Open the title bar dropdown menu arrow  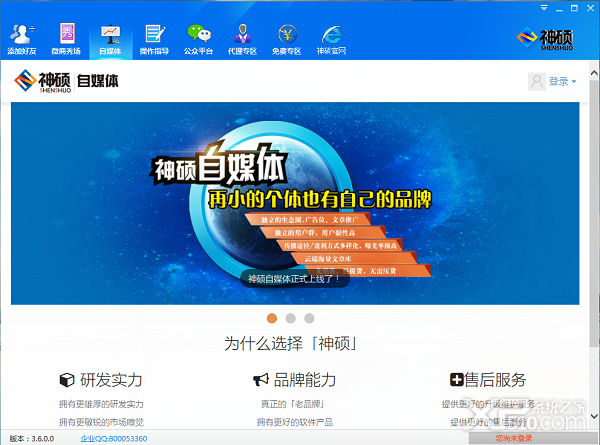coord(544,8)
